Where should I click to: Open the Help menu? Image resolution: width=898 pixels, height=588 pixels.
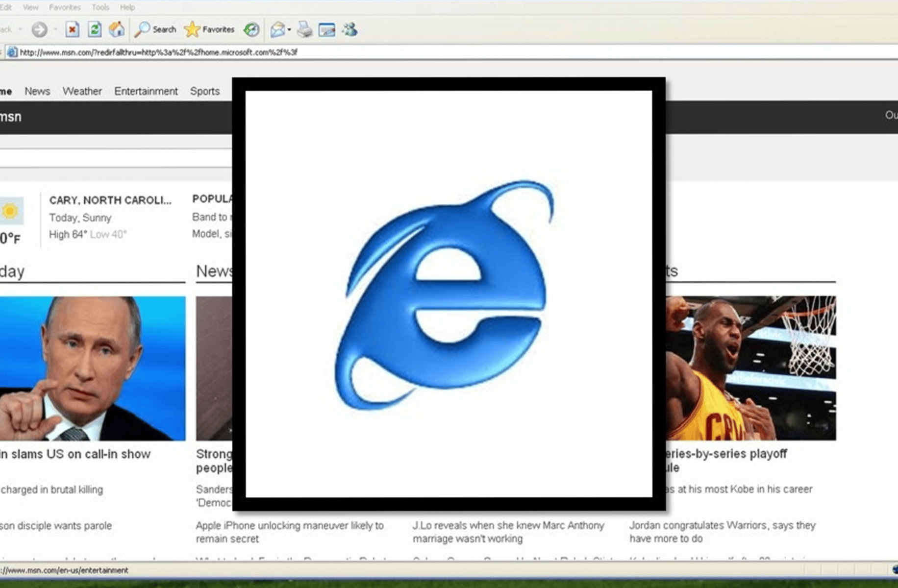coord(127,7)
